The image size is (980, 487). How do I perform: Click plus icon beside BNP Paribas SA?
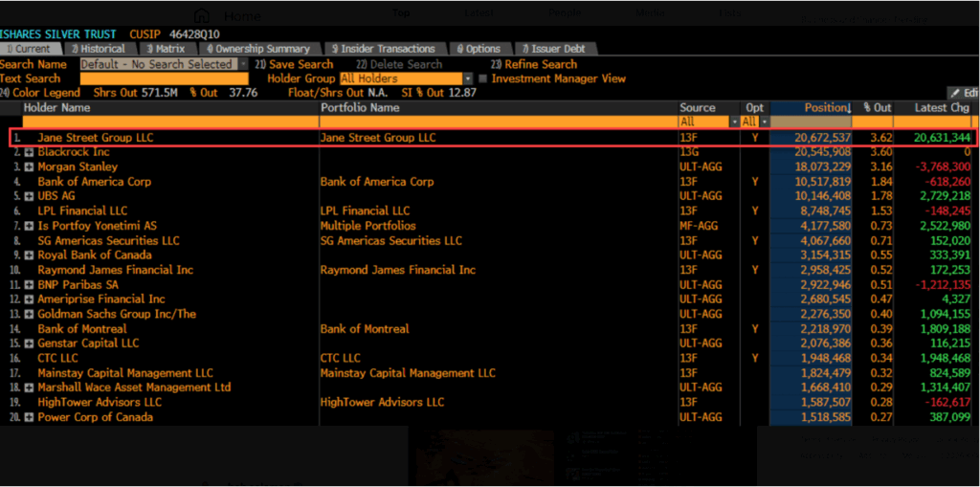click(x=29, y=285)
